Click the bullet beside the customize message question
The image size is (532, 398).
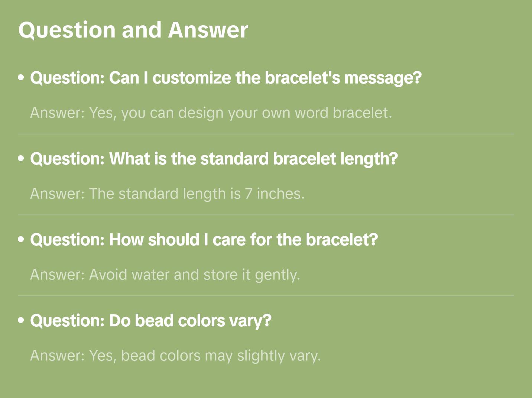point(21,78)
